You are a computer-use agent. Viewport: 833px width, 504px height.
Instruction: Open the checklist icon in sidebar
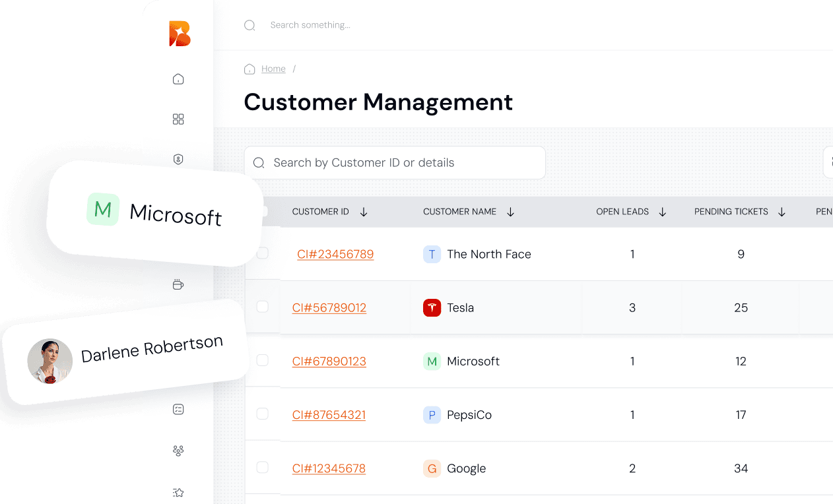pos(178,410)
